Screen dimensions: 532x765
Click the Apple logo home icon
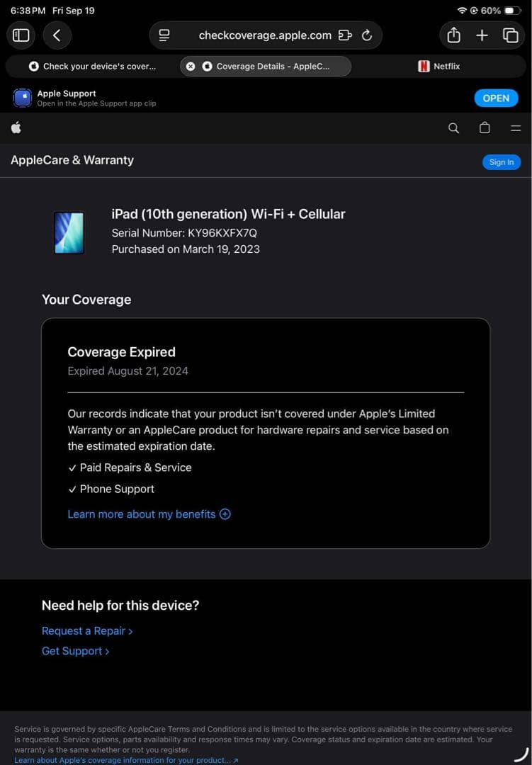[16, 127]
